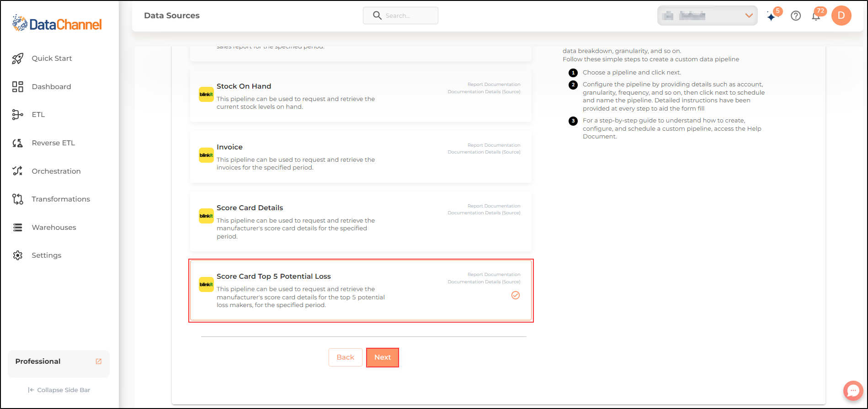Select Score Card Top 5 Potential Loss title
Screen dimensions: 868x409
pos(274,276)
